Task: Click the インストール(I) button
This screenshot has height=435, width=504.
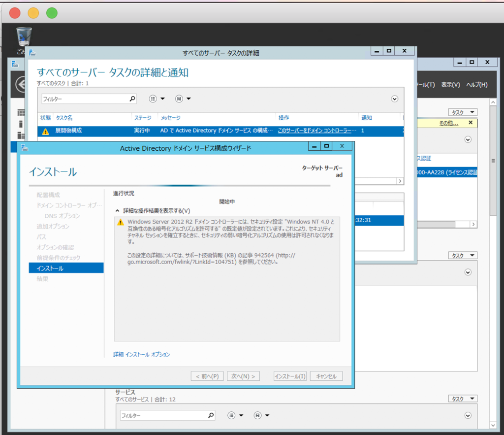Action: (290, 376)
